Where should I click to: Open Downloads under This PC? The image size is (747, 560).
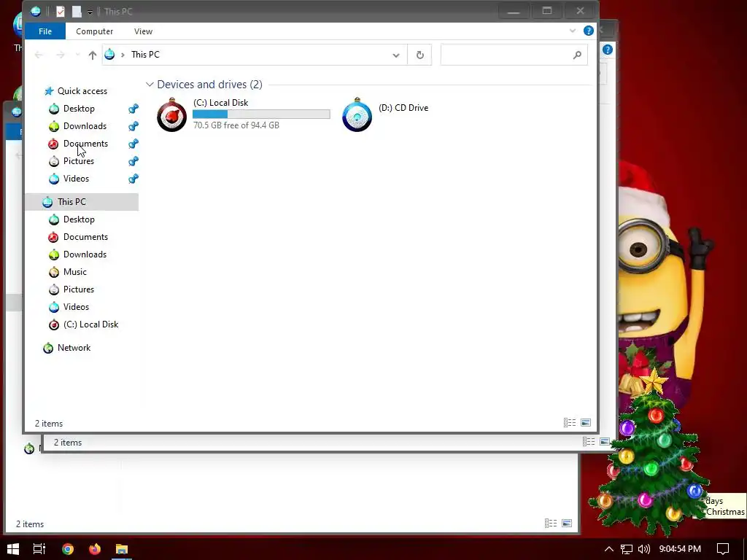click(85, 254)
